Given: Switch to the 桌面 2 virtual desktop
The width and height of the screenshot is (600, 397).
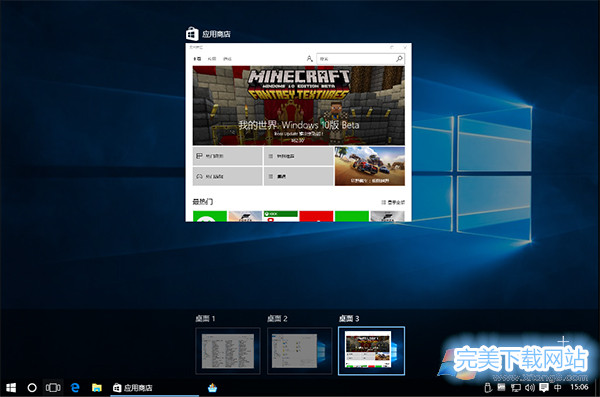Looking at the screenshot, I should (300, 351).
